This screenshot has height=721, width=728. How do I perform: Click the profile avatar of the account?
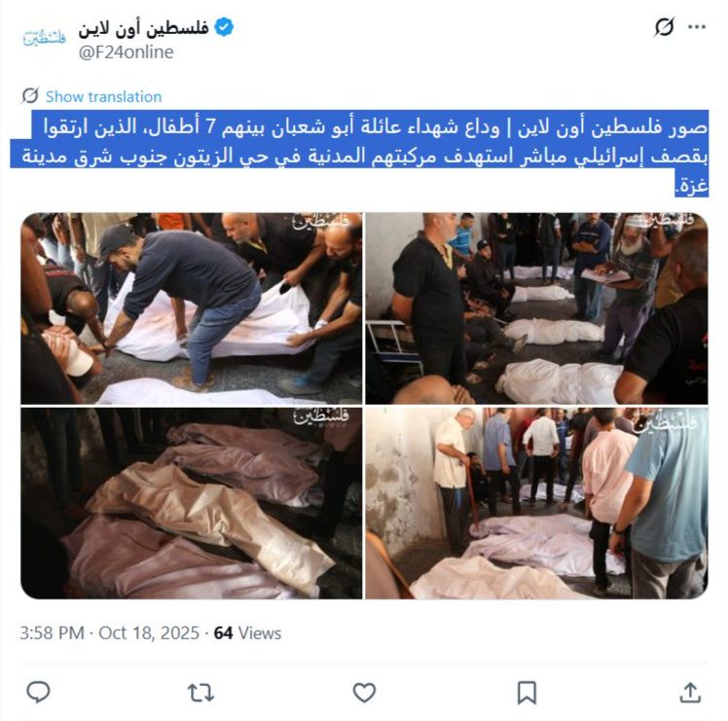[x=44, y=38]
